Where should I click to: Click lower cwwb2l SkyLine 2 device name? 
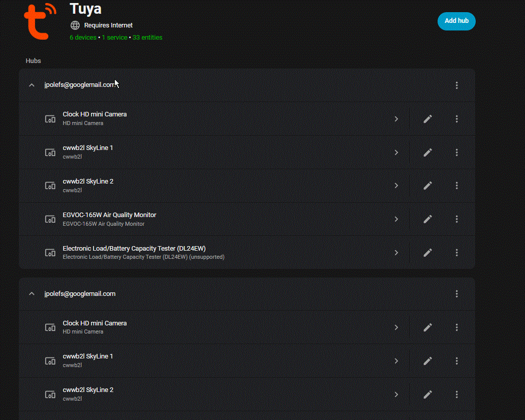(x=88, y=390)
